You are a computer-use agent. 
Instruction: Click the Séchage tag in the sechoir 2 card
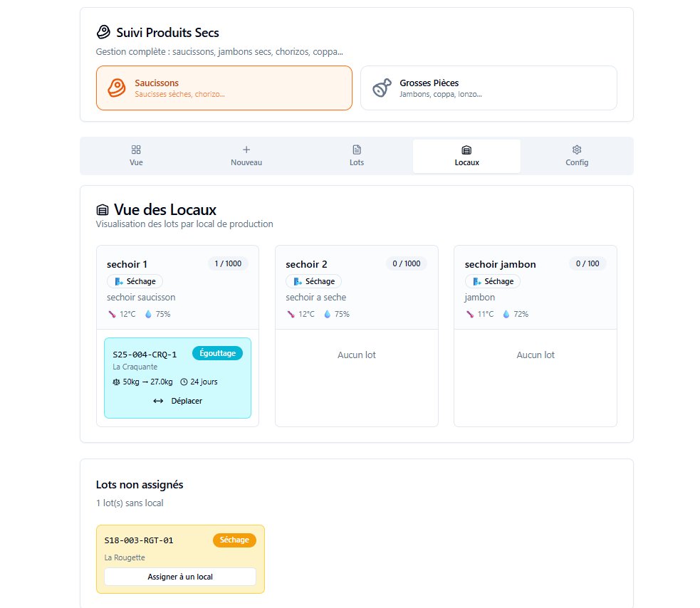coord(314,281)
